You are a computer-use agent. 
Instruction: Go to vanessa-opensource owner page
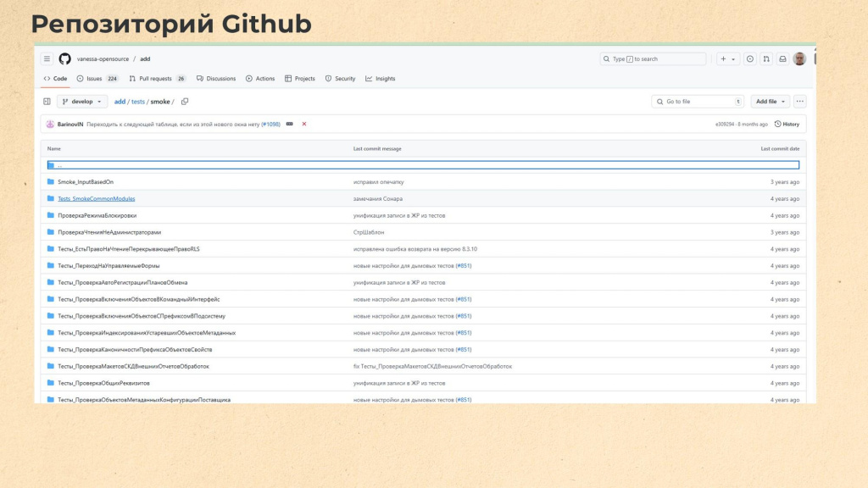pyautogui.click(x=103, y=58)
